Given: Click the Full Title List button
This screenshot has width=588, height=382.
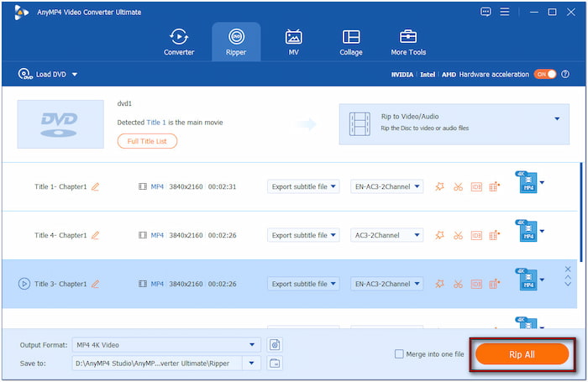Looking at the screenshot, I should [x=147, y=141].
